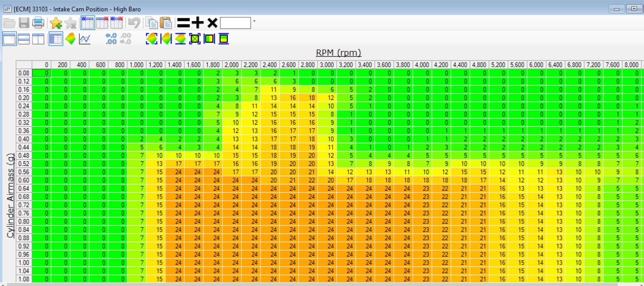Click the Paste clipboard icon
Image resolution: width=644 pixels, height=286 pixels.
click(x=166, y=23)
